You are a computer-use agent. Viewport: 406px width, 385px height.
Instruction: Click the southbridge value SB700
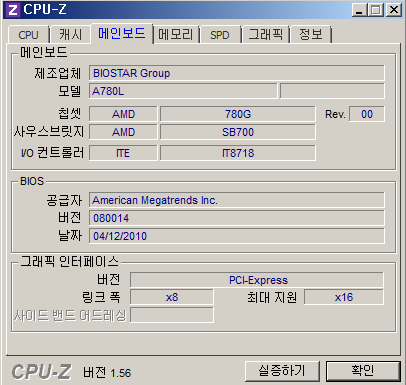tap(238, 132)
